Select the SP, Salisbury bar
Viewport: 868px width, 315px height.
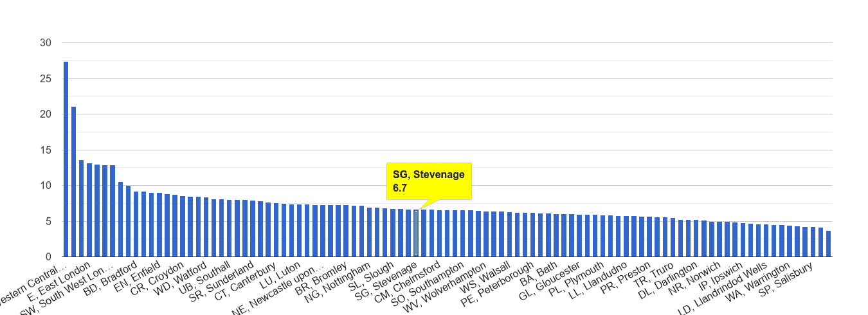point(813,242)
